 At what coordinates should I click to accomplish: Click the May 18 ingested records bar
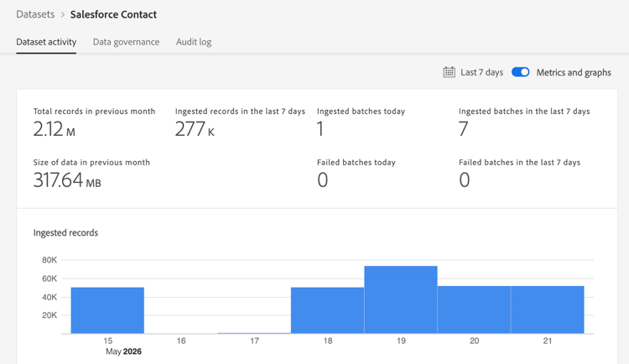pos(327,310)
